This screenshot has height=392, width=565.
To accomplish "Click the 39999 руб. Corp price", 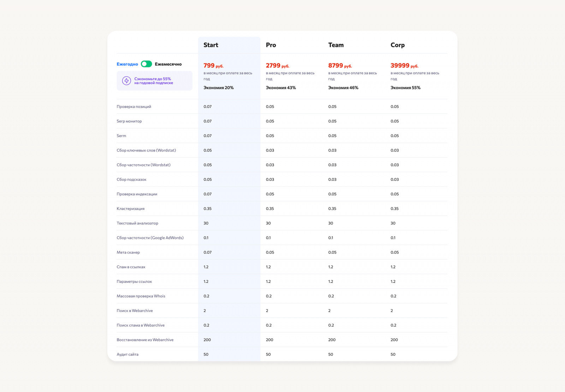I will pyautogui.click(x=404, y=66).
